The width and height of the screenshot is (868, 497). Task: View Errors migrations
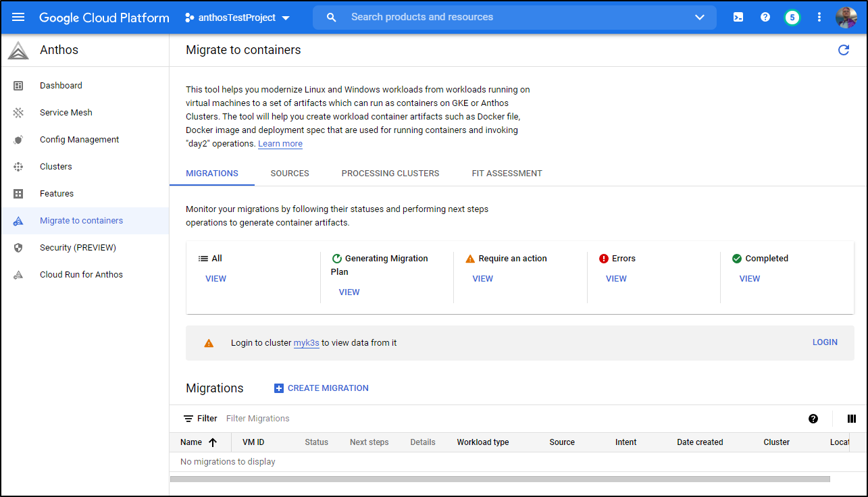[616, 279]
